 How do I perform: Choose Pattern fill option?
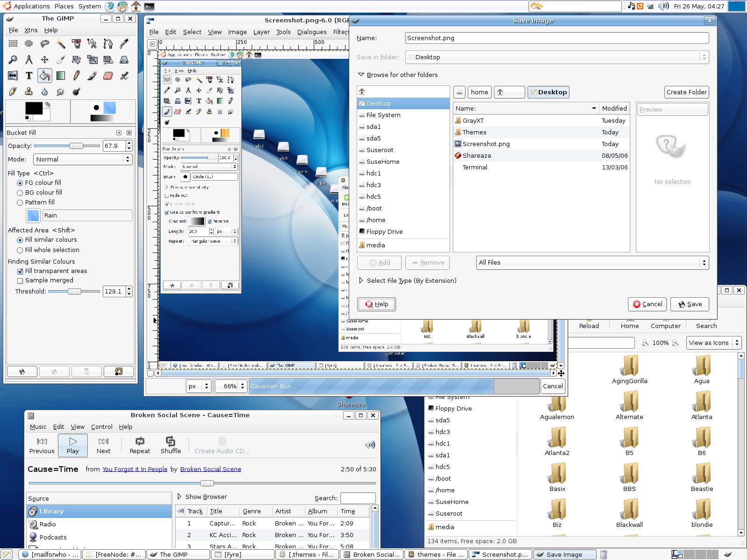point(35,203)
